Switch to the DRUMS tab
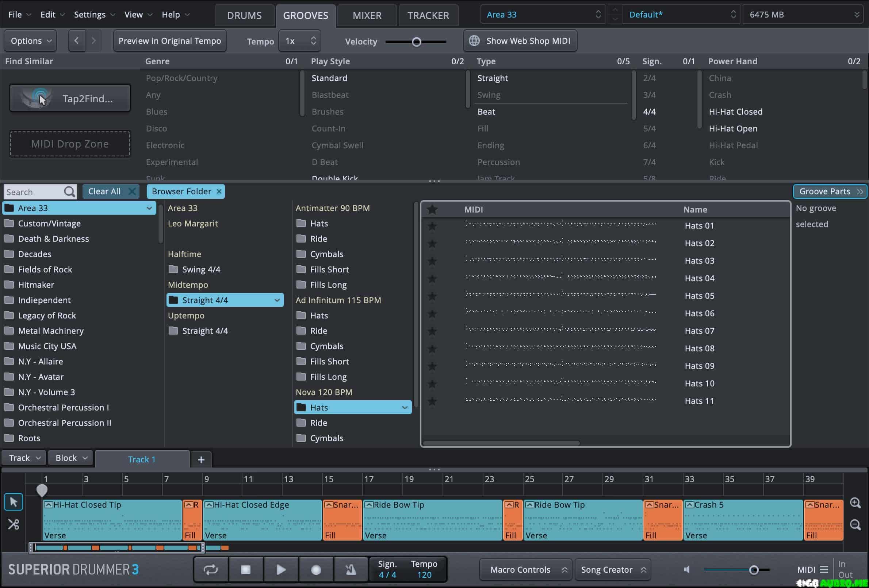Image resolution: width=869 pixels, height=588 pixels. pos(245,15)
